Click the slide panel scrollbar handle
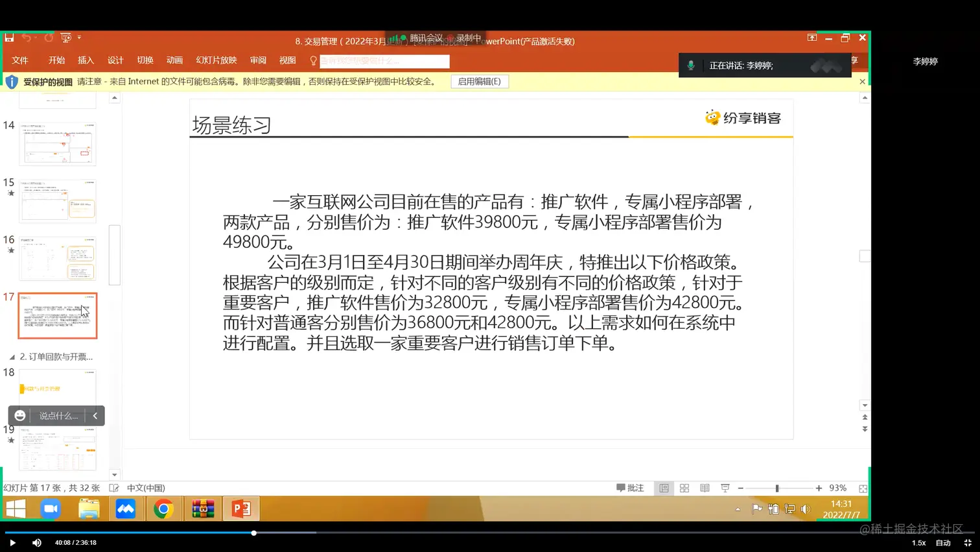 click(115, 255)
